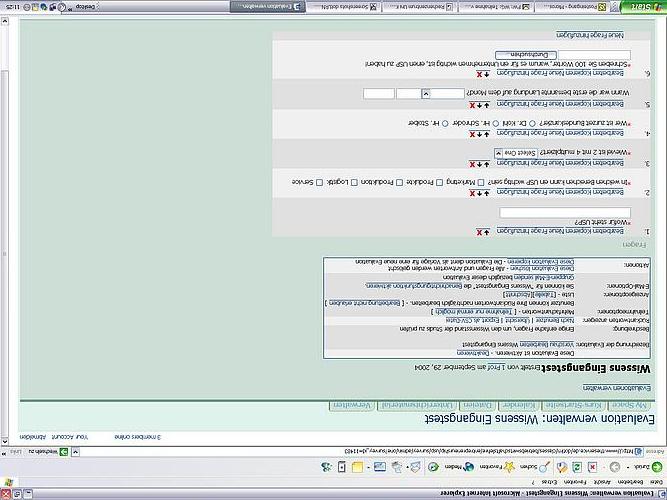Image resolution: width=667 pixels, height=500 pixels.
Task: Click the Evaluationen verwalten breadcrumb link
Action: [617, 388]
